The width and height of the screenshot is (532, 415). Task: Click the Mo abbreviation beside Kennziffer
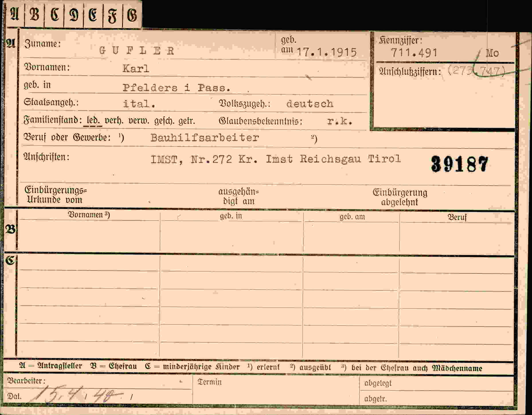[x=492, y=53]
